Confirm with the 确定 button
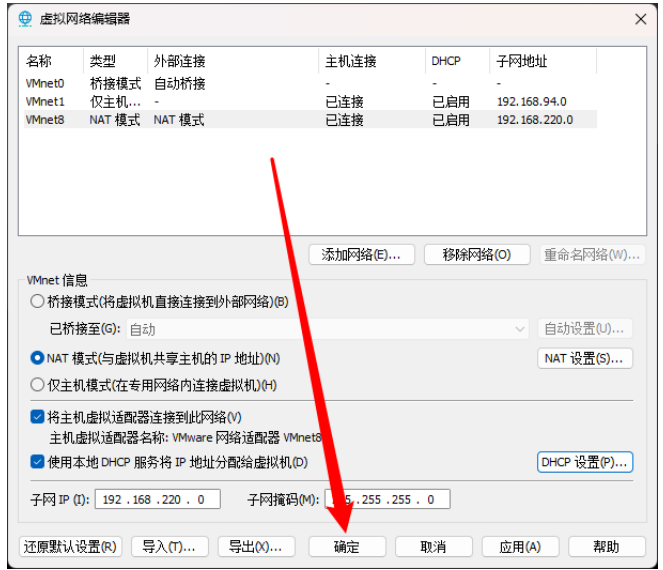This screenshot has width=663, height=570. point(347,547)
